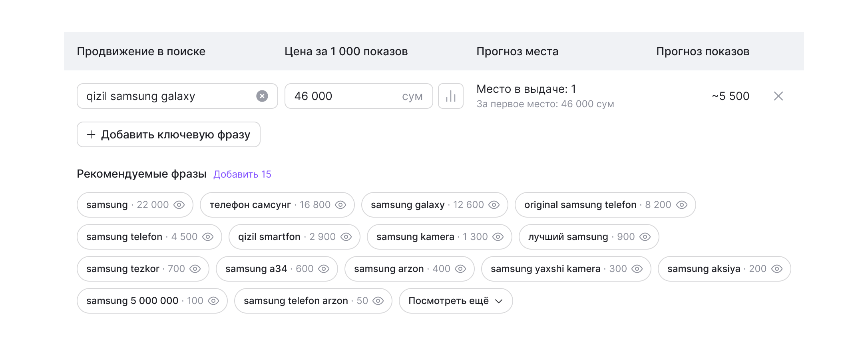Show eye icon for 'samsung 5 000 000'
The image size is (868, 352).
pos(213,301)
